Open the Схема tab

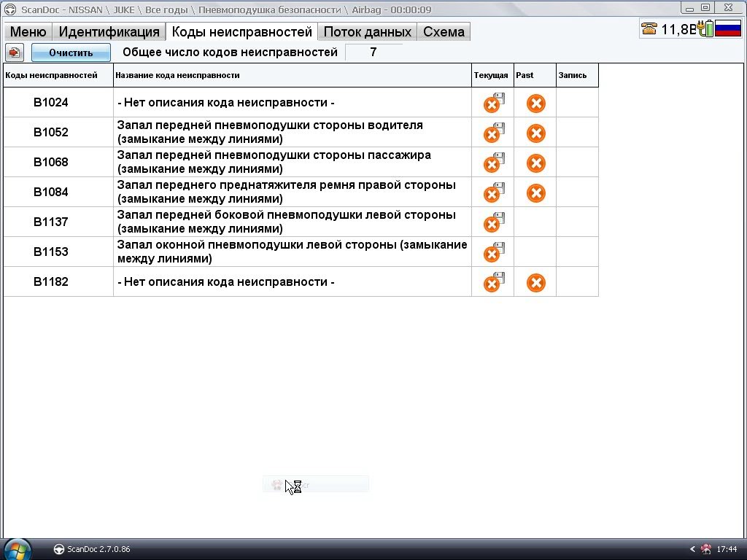[x=444, y=31]
